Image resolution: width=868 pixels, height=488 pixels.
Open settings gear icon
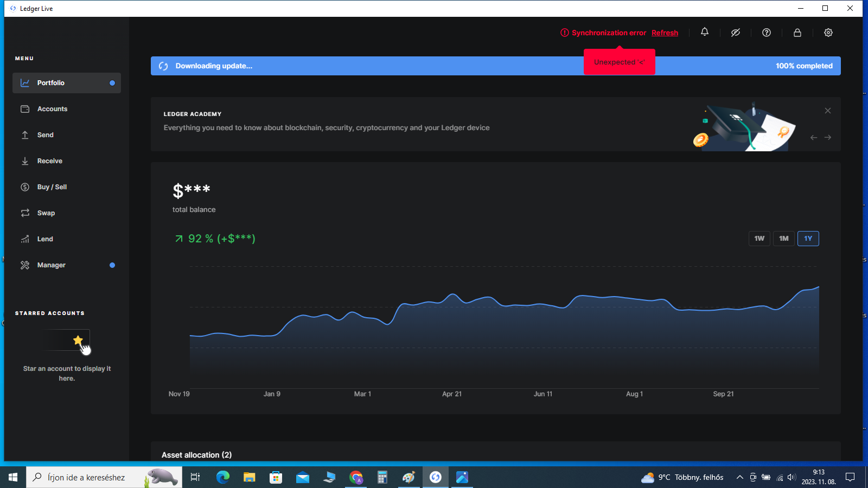click(828, 33)
